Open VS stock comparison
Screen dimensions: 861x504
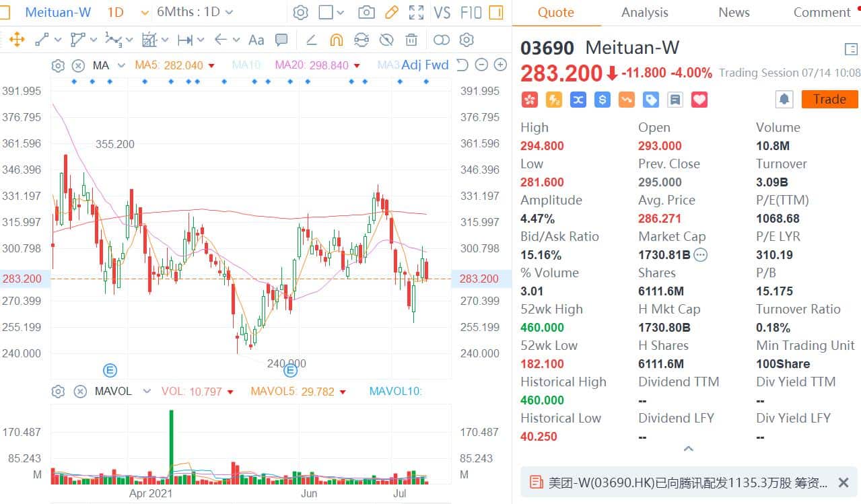point(442,12)
